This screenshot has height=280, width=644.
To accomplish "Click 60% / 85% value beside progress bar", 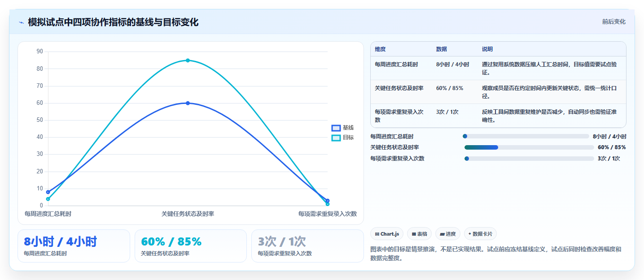I will pos(612,147).
